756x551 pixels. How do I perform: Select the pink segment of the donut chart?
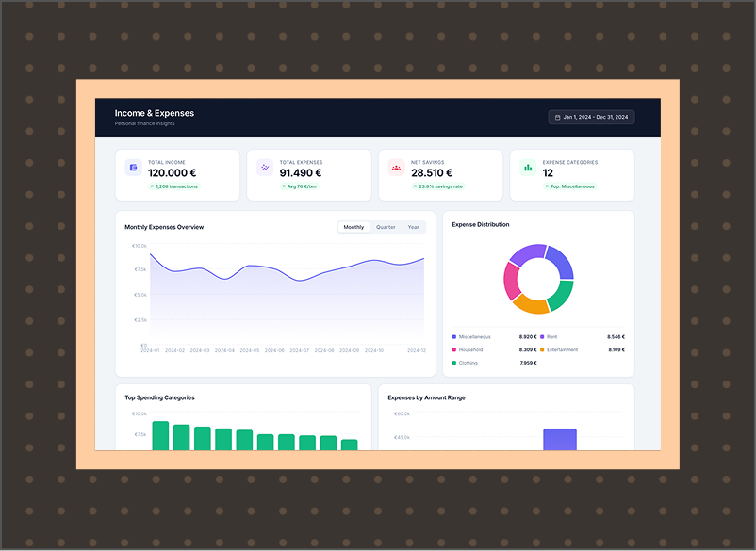[x=512, y=281]
